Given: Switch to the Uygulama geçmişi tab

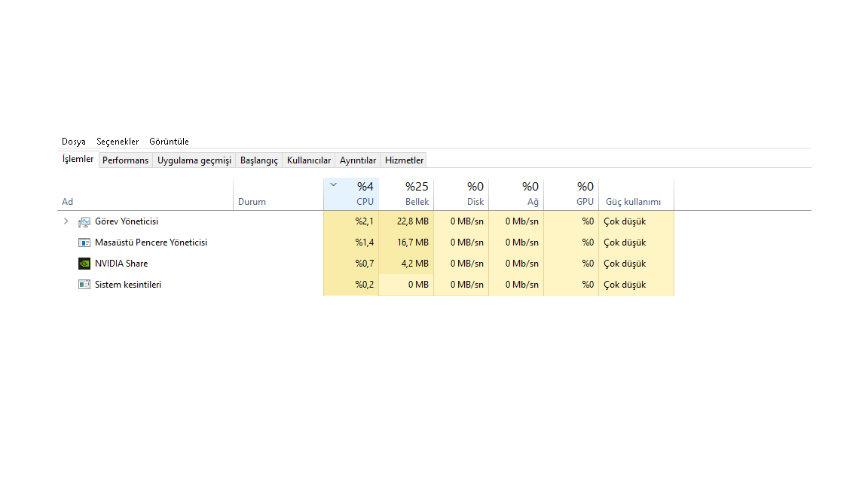Looking at the screenshot, I should coord(194,160).
